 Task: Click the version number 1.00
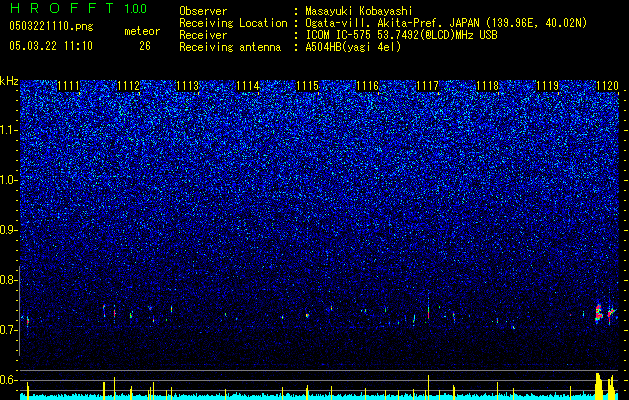pos(136,9)
